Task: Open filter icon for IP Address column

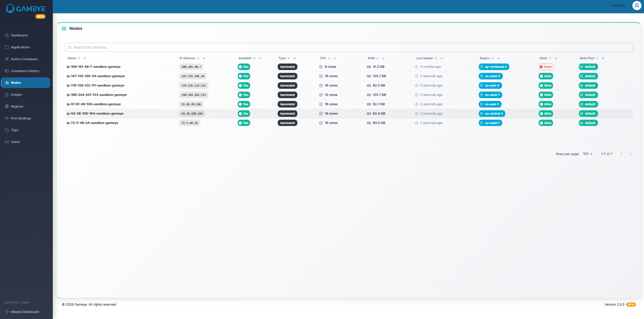Action: coord(204,58)
